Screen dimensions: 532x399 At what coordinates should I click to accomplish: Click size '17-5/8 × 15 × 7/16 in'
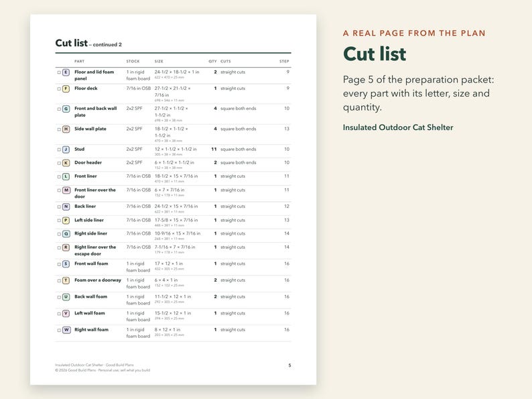[x=176, y=220]
